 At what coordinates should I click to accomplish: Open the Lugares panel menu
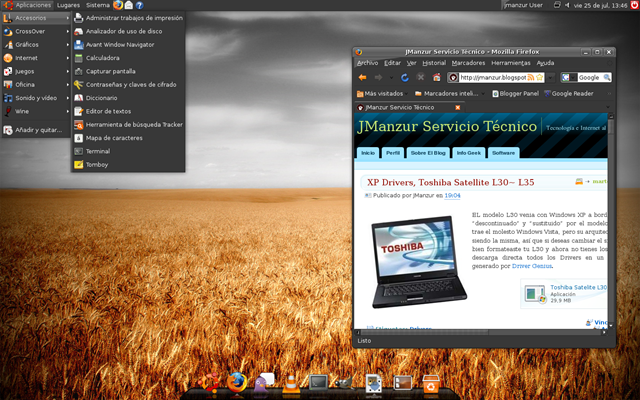click(68, 5)
